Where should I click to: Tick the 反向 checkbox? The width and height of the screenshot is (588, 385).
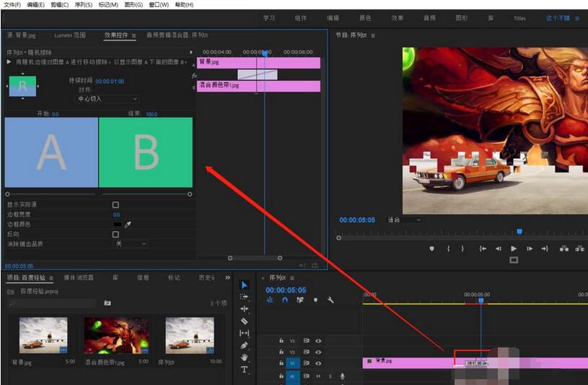pyautogui.click(x=115, y=235)
